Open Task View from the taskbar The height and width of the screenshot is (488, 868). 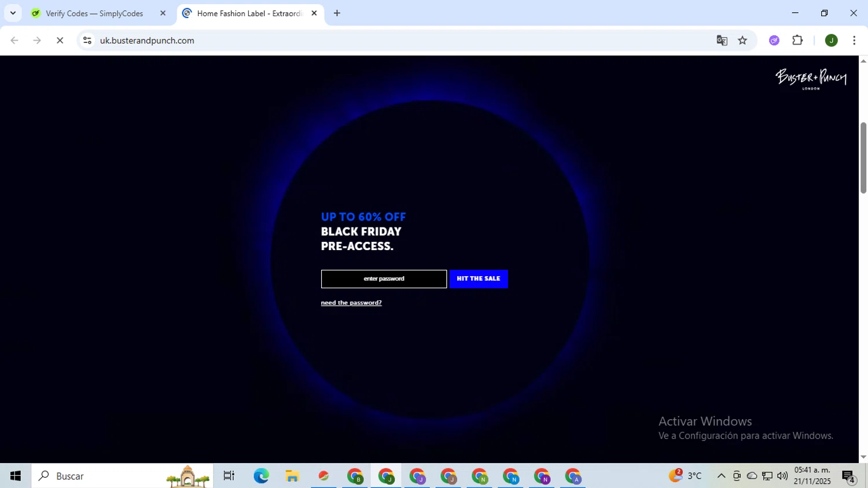coord(229,476)
